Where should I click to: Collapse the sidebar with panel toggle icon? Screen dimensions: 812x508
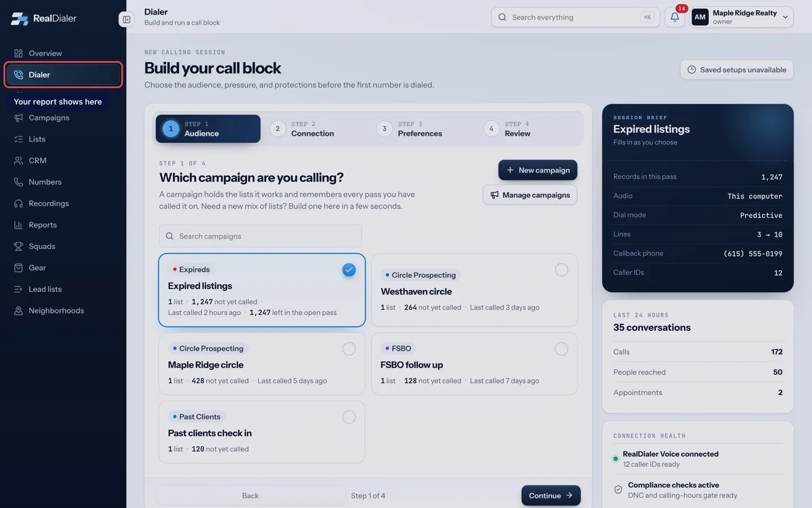pyautogui.click(x=126, y=19)
